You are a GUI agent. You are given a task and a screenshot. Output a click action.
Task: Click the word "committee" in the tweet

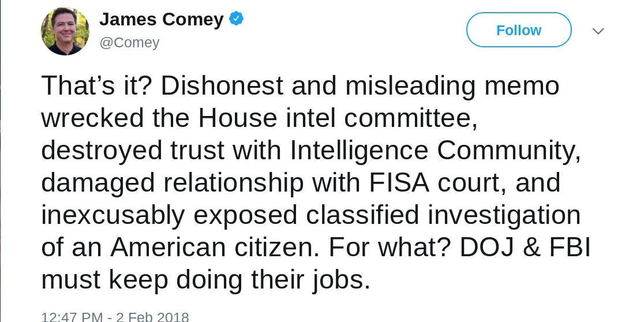pos(409,118)
